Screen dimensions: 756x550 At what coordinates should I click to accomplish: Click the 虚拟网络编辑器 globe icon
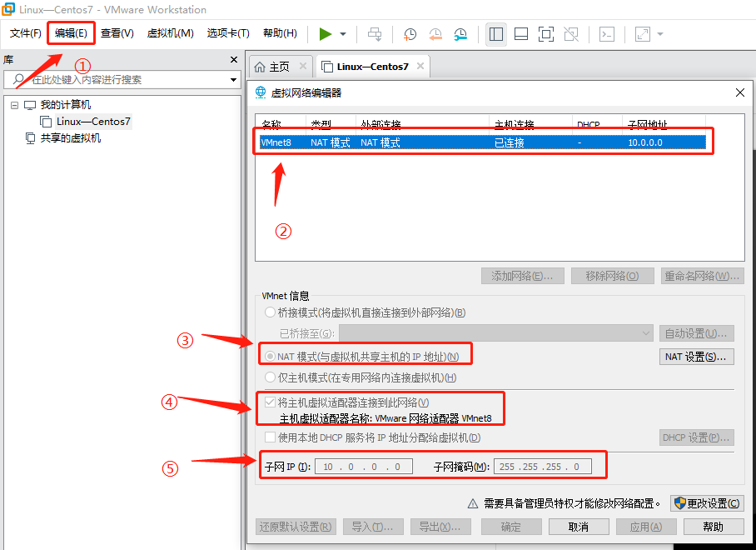pyautogui.click(x=261, y=92)
